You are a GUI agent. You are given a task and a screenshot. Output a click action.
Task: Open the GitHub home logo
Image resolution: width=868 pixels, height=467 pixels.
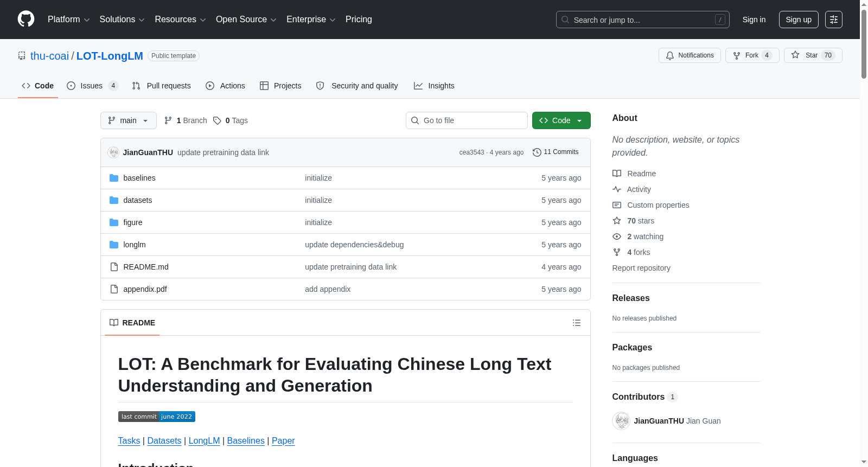click(x=26, y=20)
